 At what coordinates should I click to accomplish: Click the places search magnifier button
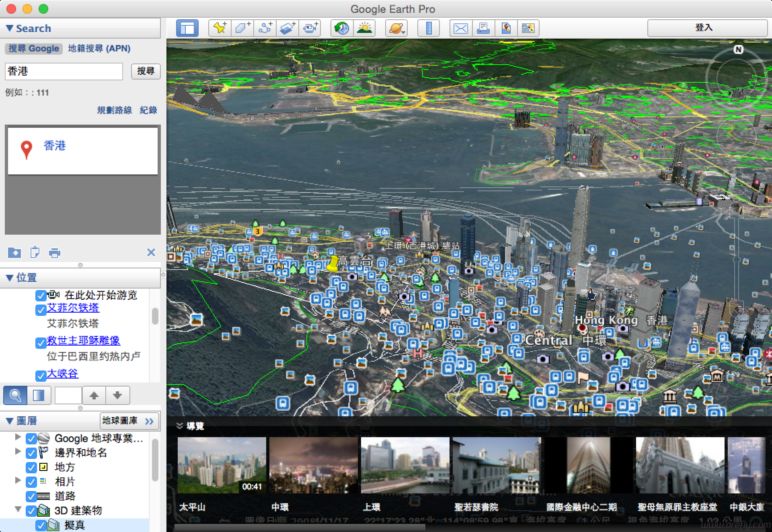pyautogui.click(x=15, y=395)
